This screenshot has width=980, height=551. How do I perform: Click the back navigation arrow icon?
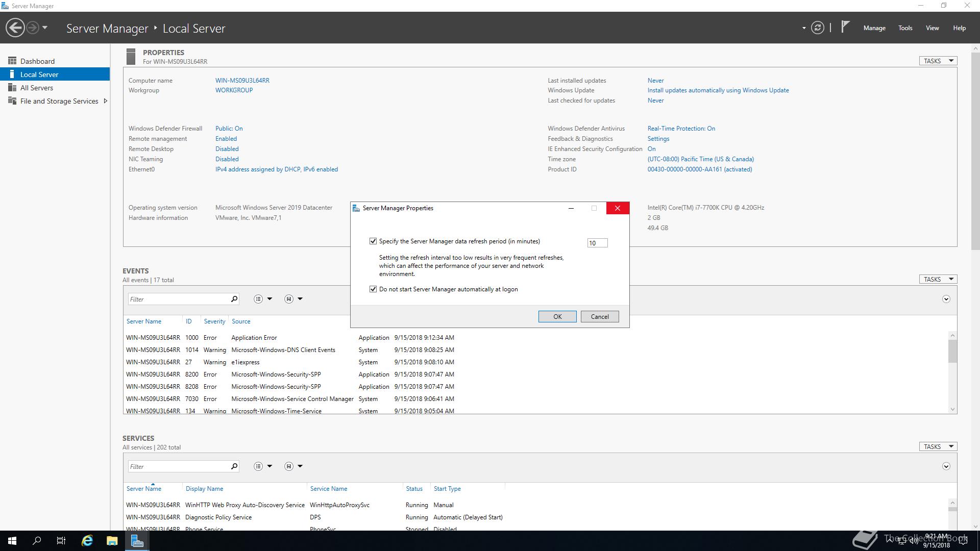click(15, 28)
